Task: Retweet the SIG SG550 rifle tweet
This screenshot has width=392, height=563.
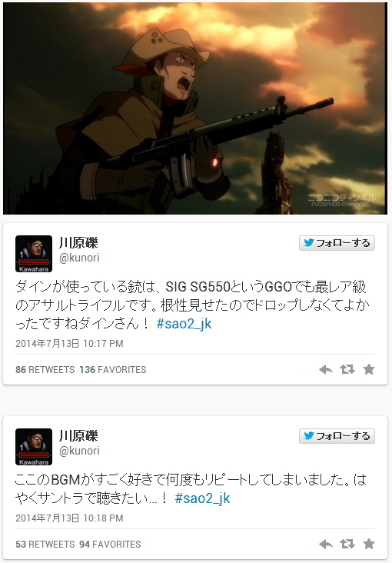Action: point(347,369)
